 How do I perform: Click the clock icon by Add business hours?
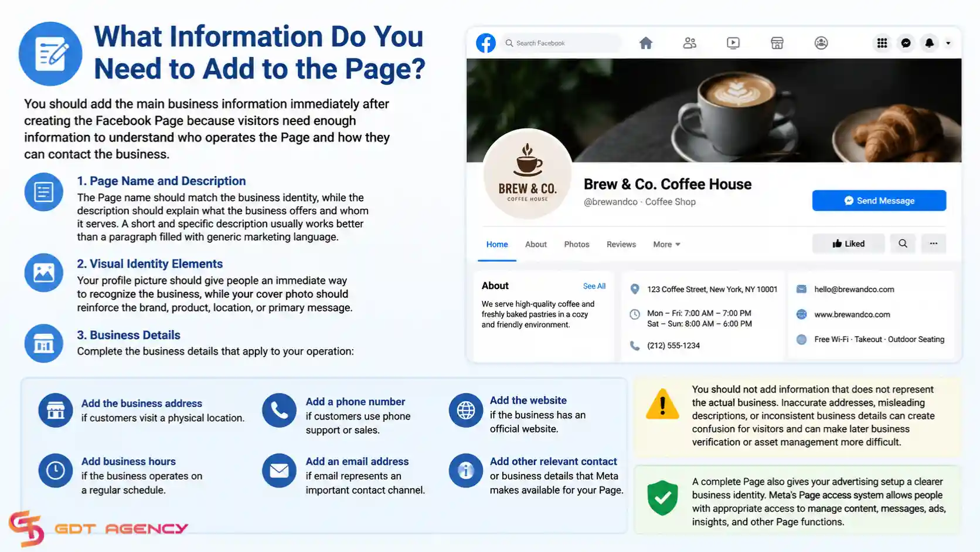click(x=56, y=470)
